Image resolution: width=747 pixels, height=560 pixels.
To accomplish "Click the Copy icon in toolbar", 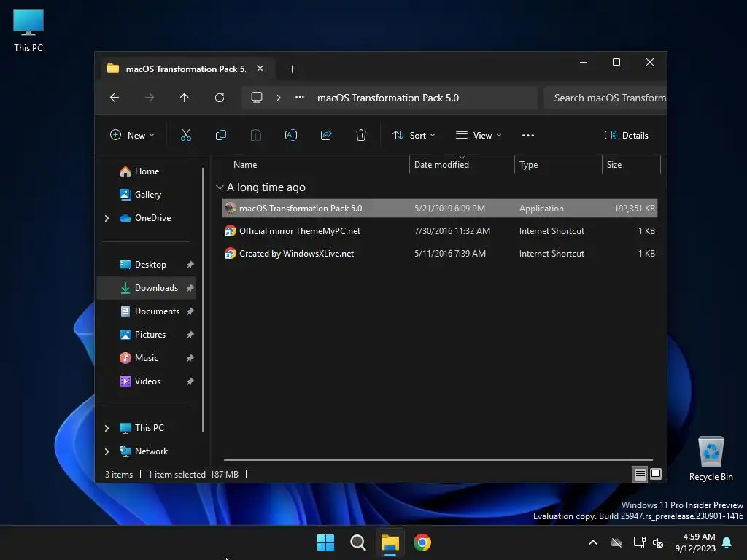I will 220,135.
